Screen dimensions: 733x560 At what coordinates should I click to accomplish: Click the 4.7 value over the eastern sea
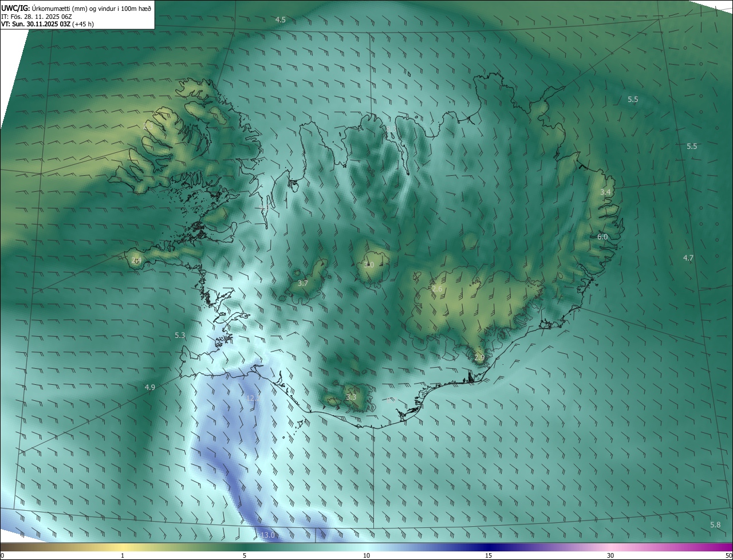point(688,258)
